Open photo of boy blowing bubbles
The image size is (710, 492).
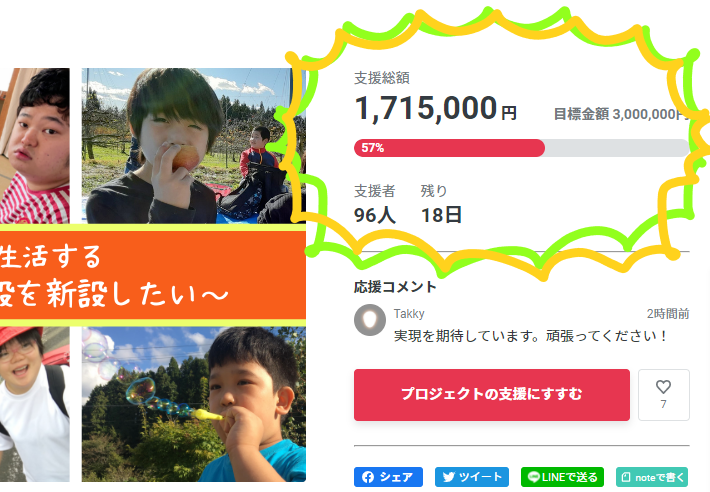(194, 404)
